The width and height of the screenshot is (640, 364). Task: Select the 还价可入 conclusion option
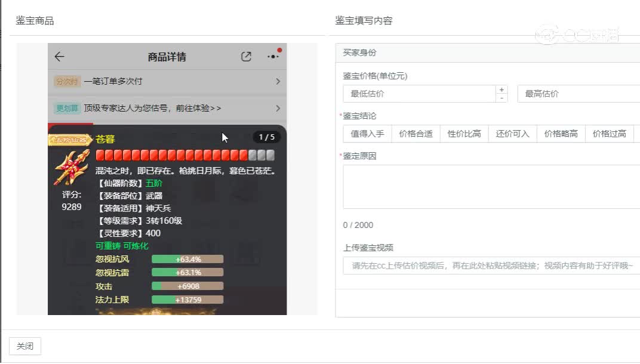pyautogui.click(x=512, y=134)
